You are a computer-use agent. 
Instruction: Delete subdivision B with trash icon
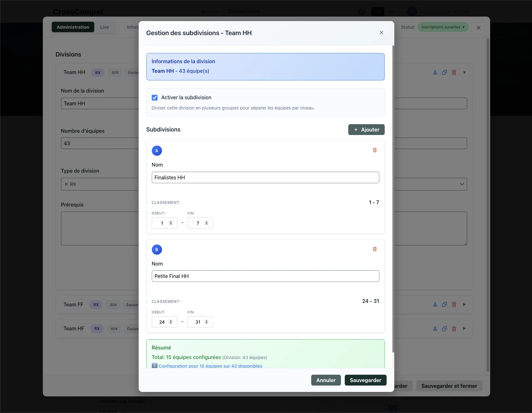point(375,249)
